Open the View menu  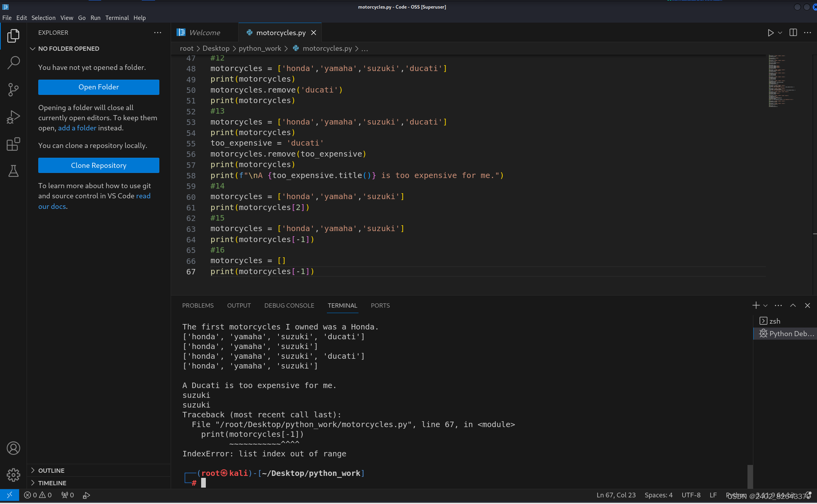tap(67, 18)
